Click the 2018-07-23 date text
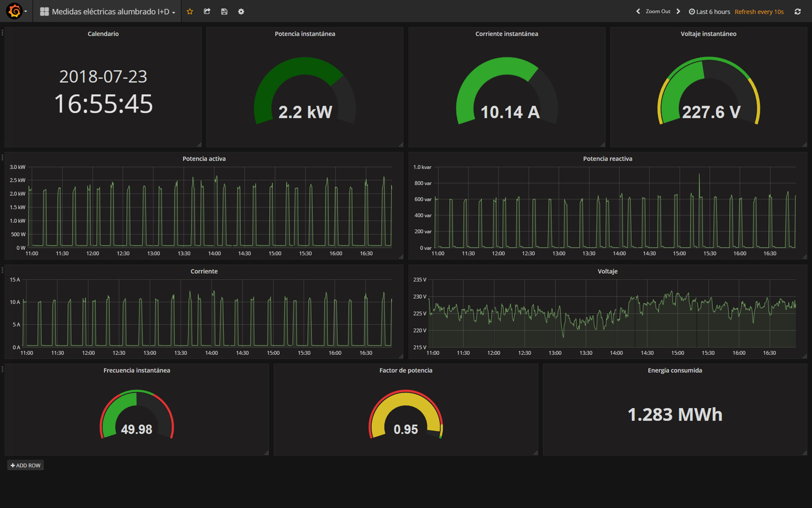Screen dimensions: 812x508 [103, 76]
